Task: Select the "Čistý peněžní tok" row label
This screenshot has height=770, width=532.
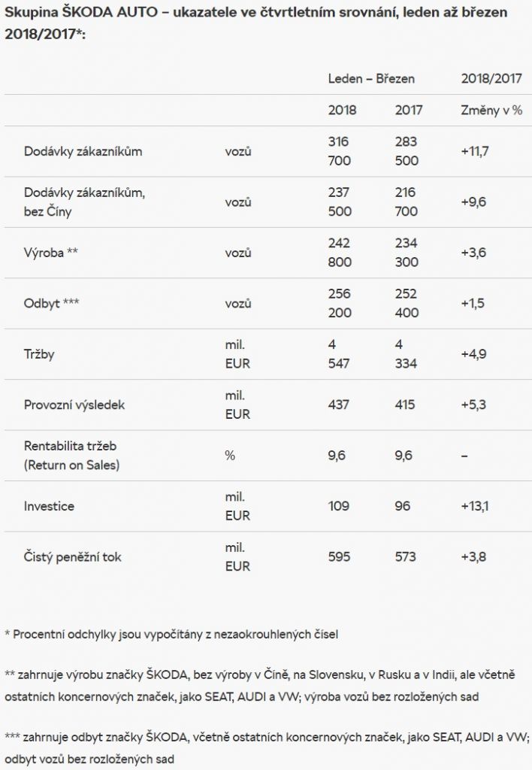Action: [x=72, y=557]
